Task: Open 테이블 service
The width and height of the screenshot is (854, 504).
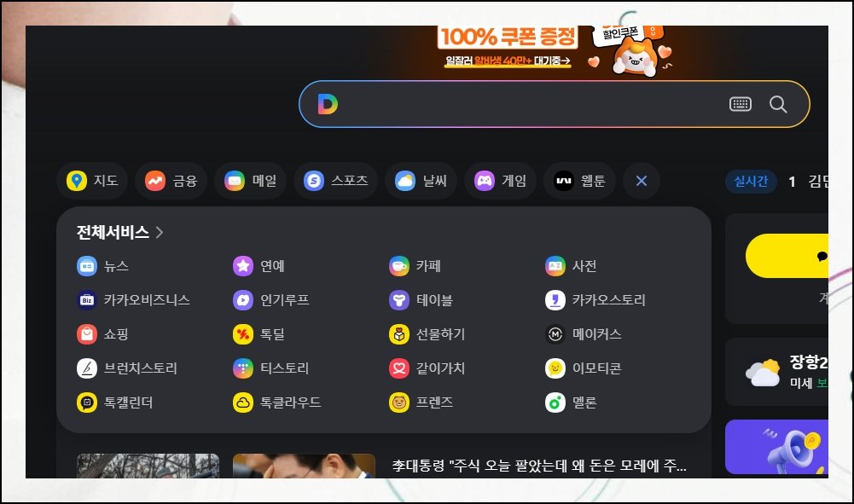Action: coord(421,300)
